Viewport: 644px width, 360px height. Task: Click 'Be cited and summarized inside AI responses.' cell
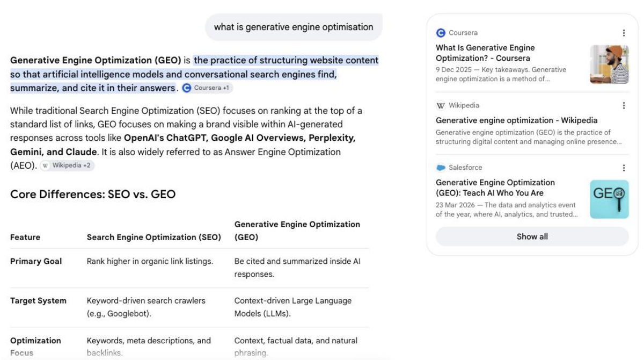(x=297, y=268)
